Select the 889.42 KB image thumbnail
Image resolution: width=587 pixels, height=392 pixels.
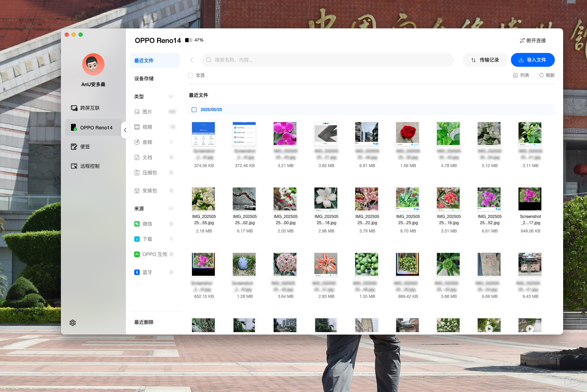click(407, 264)
